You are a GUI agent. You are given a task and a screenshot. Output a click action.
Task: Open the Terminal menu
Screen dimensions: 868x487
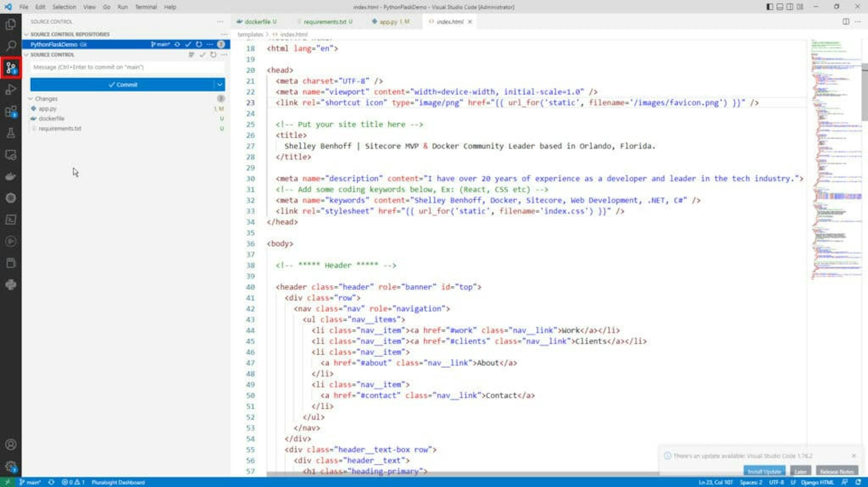pyautogui.click(x=146, y=7)
